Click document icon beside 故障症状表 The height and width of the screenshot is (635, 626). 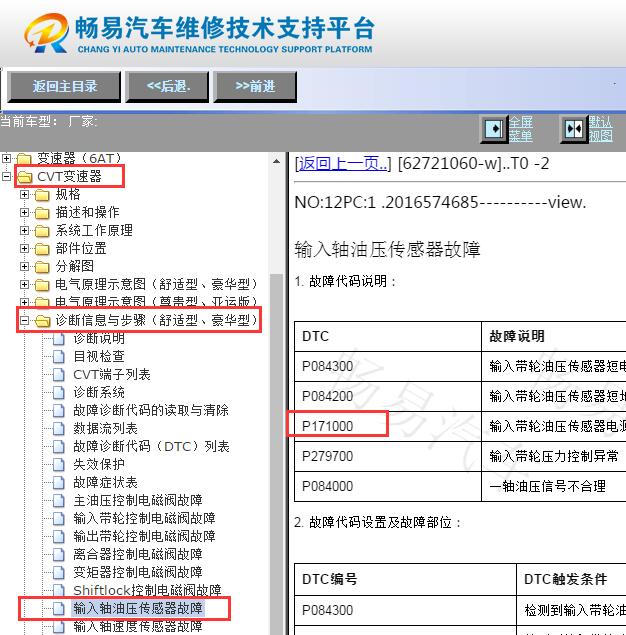[59, 482]
